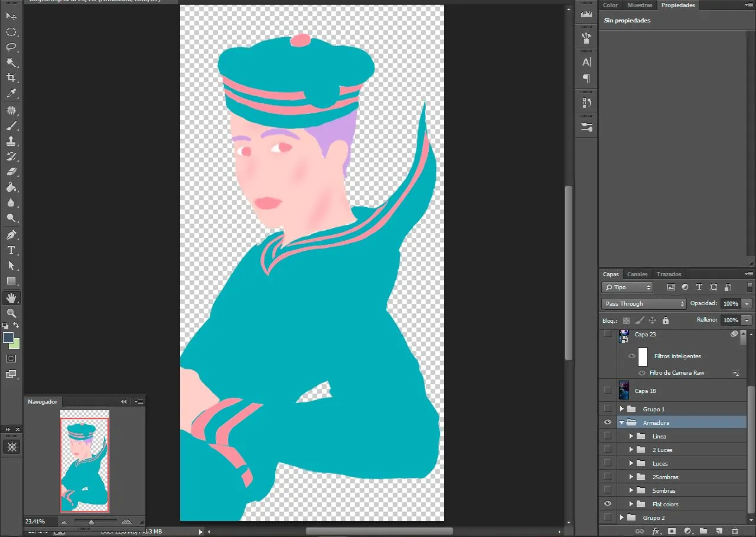Switch to the Trazados tab
The width and height of the screenshot is (756, 537).
[669, 274]
